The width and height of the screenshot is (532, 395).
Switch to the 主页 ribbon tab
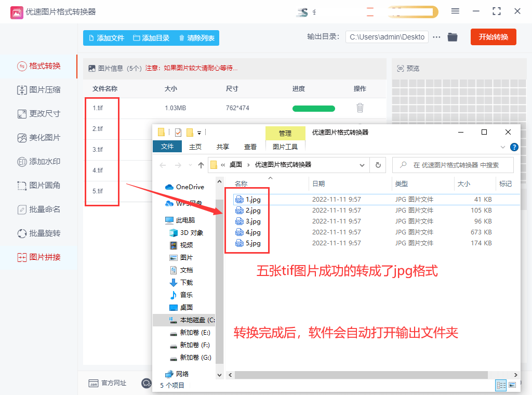pyautogui.click(x=196, y=147)
